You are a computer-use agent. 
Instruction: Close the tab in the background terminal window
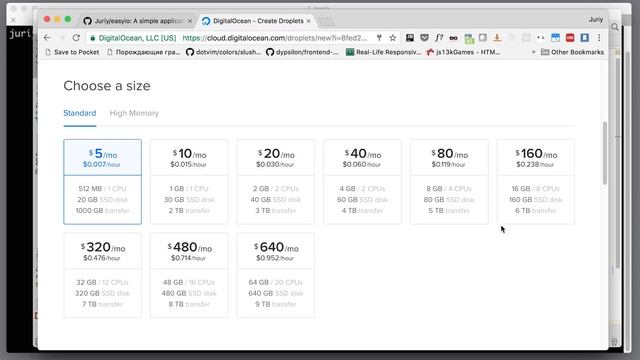click(13, 20)
